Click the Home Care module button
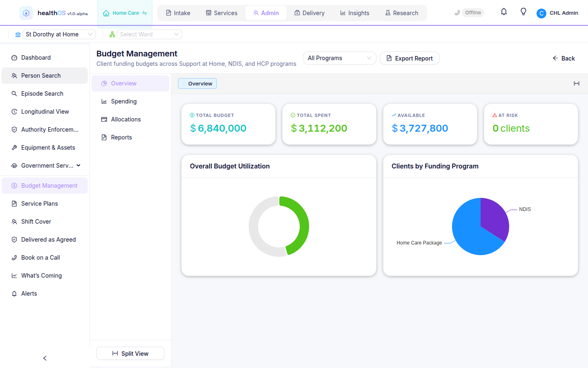Image resolution: width=588 pixels, height=368 pixels. pos(125,13)
